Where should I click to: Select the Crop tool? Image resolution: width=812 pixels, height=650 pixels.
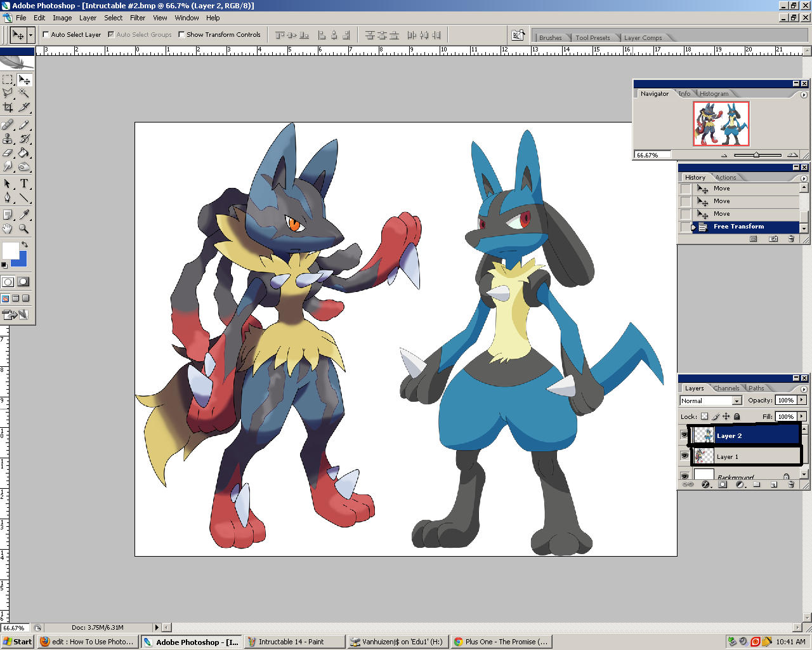coord(8,107)
